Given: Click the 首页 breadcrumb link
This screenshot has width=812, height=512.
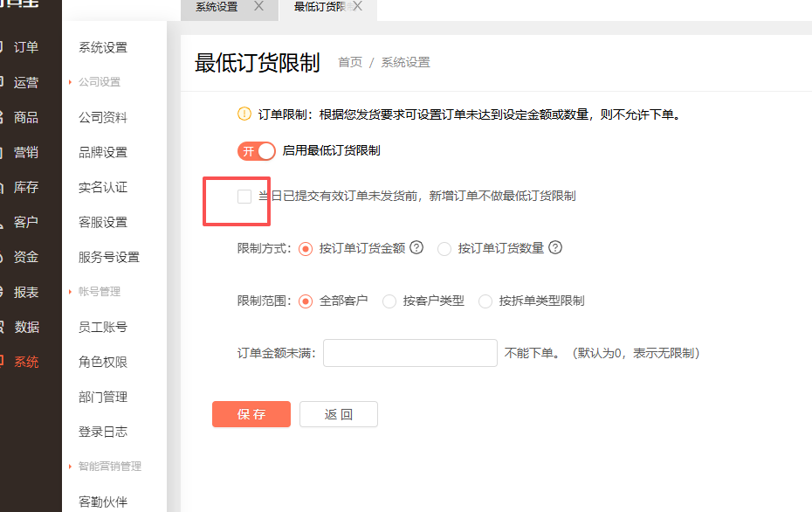Looking at the screenshot, I should pyautogui.click(x=350, y=62).
